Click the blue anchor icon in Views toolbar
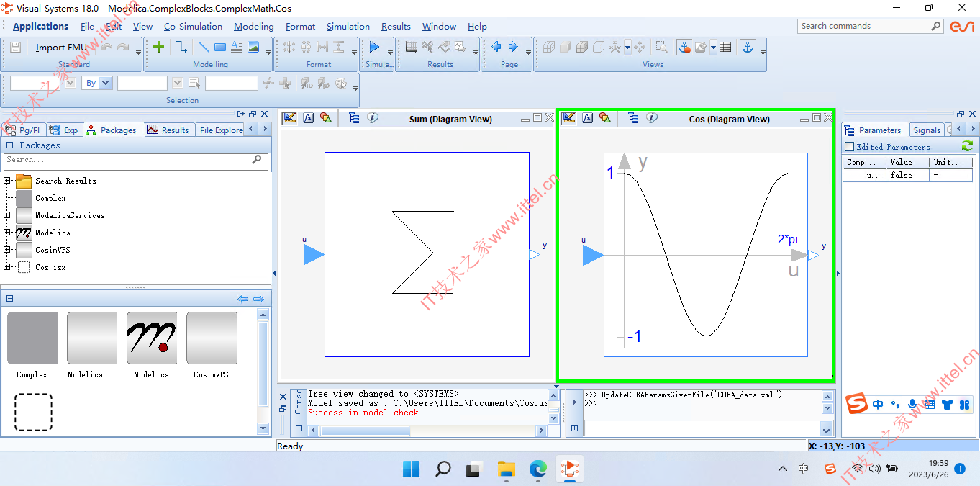The width and height of the screenshot is (980, 486). point(747,47)
